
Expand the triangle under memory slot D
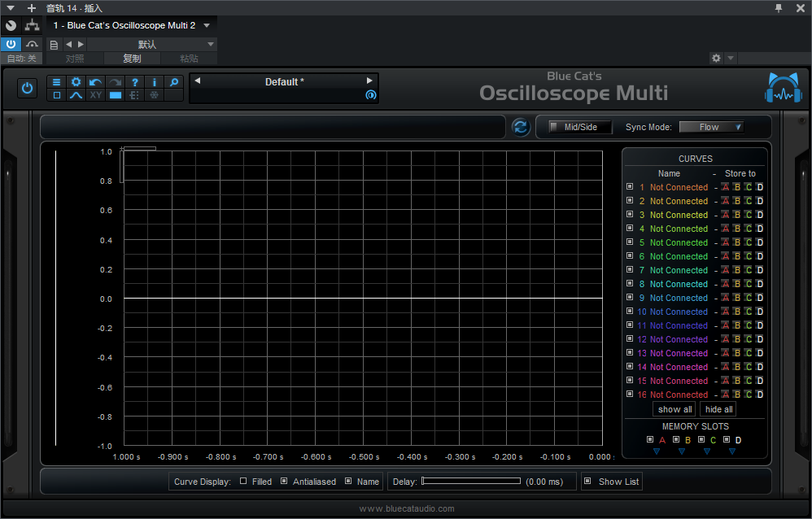coord(732,451)
